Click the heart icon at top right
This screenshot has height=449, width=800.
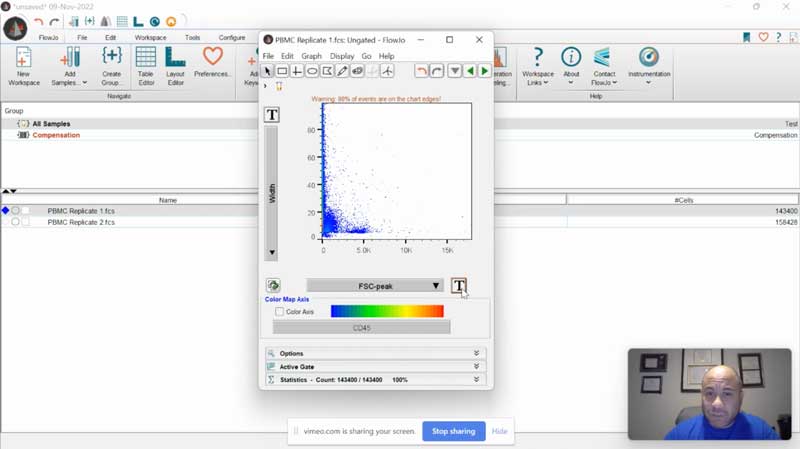[x=763, y=37]
